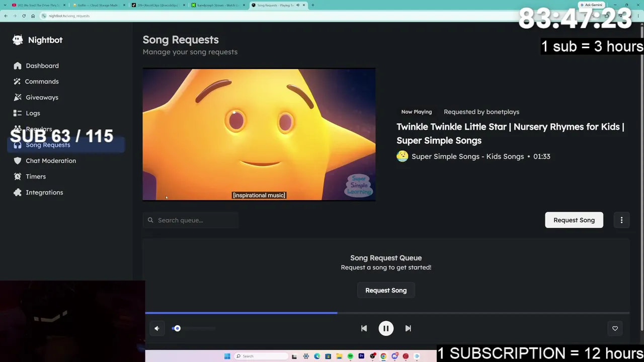The height and width of the screenshot is (362, 644).
Task: Click Request Song in the empty queue
Action: (386, 291)
